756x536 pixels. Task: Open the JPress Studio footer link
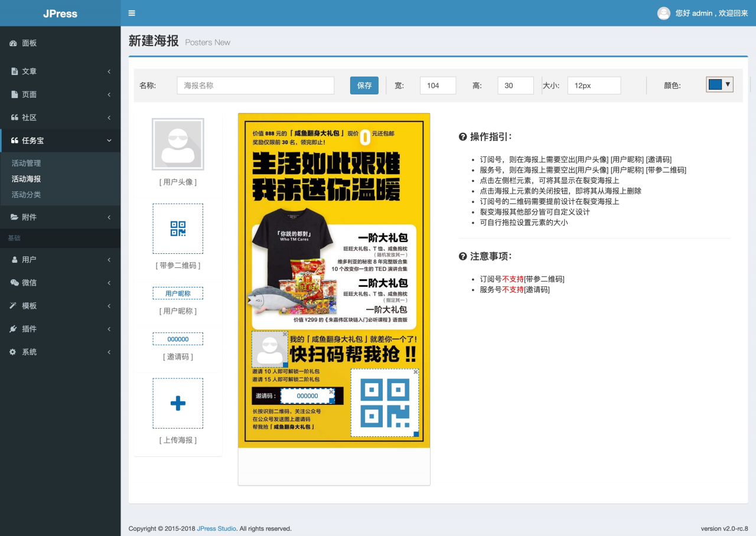217,528
